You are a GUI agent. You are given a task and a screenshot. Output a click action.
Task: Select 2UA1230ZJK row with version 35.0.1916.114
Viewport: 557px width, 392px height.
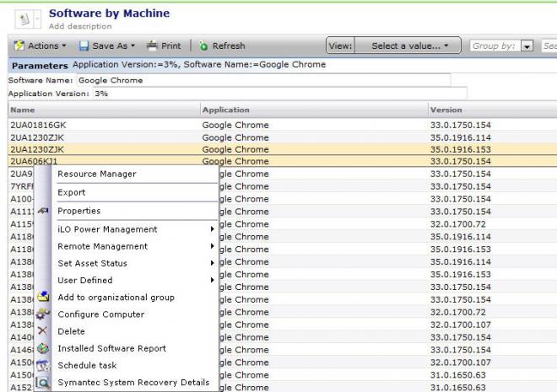(x=283, y=137)
